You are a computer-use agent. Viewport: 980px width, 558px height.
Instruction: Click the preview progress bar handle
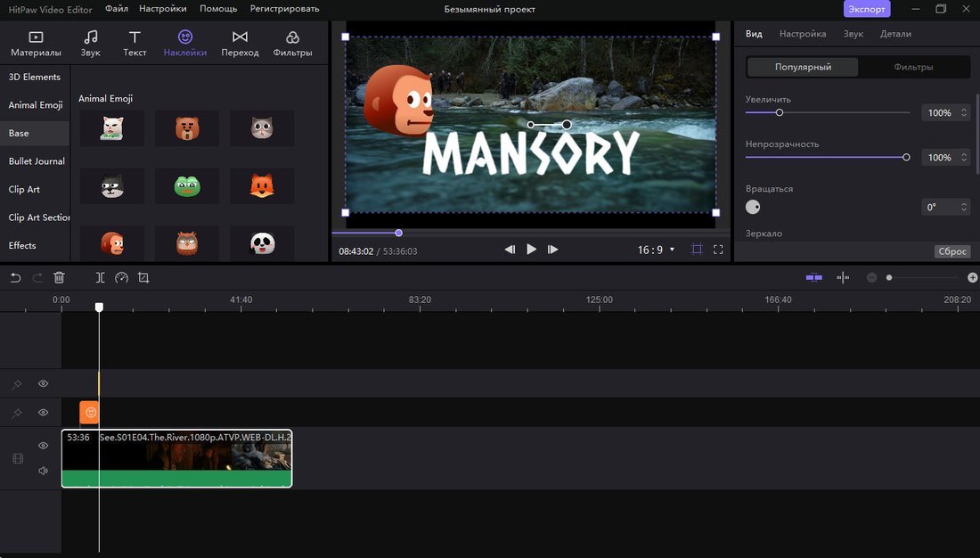coord(399,233)
